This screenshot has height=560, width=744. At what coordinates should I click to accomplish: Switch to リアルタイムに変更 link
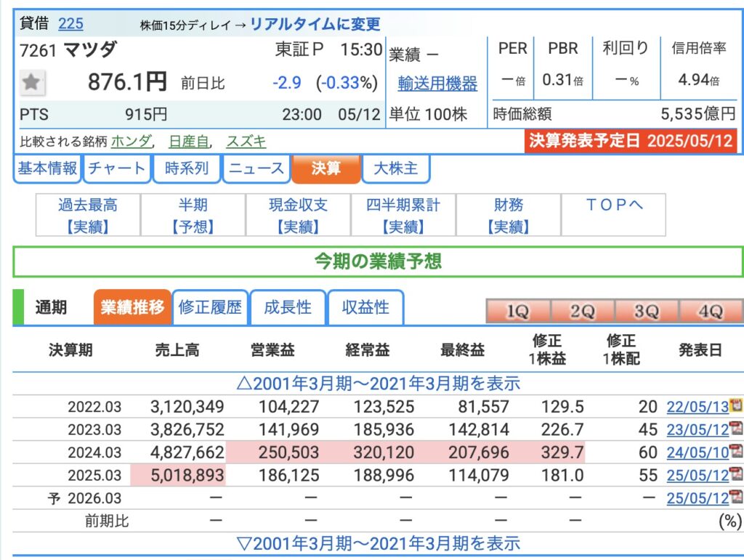(315, 24)
